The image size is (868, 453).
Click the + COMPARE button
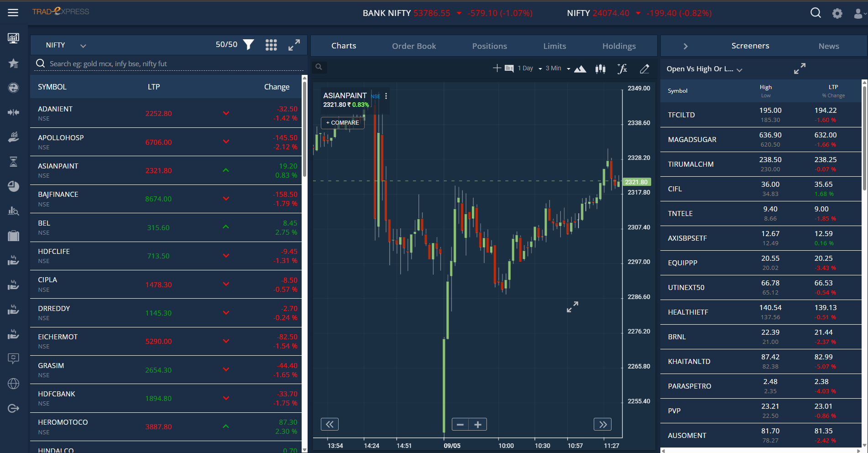343,123
